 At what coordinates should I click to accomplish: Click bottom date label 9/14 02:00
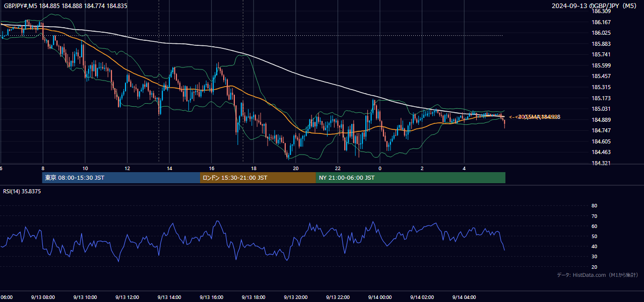[422, 297]
